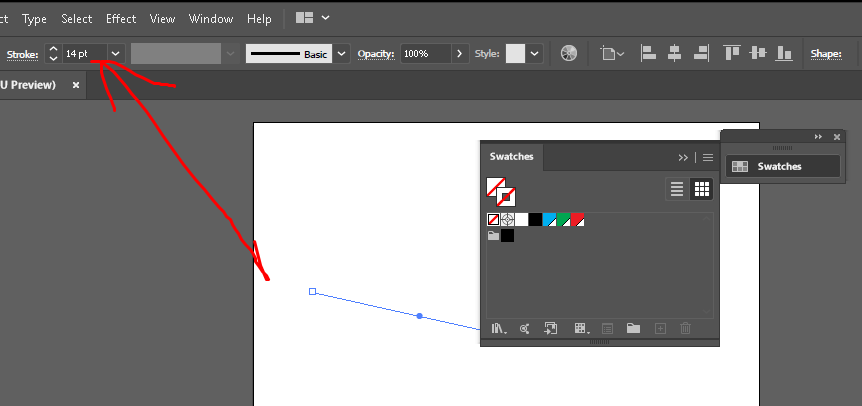
Task: Click the gray variable width profile box
Action: click(176, 54)
